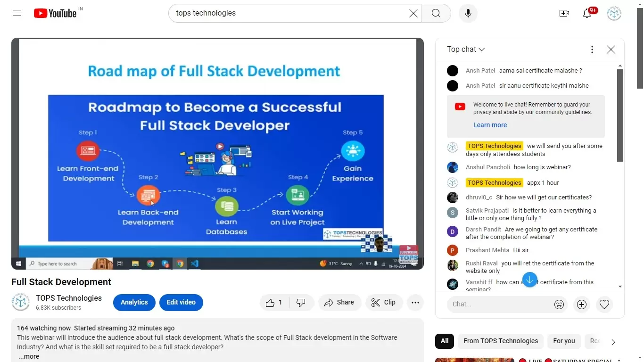Follow the Learn more chat guidelines link

click(490, 125)
